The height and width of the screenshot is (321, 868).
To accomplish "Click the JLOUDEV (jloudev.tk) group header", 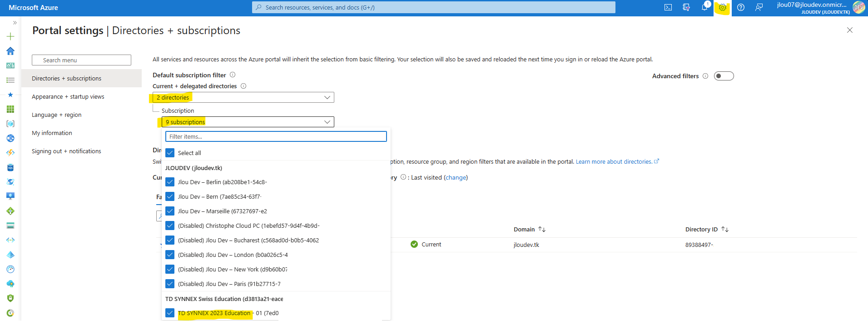I will pos(193,168).
